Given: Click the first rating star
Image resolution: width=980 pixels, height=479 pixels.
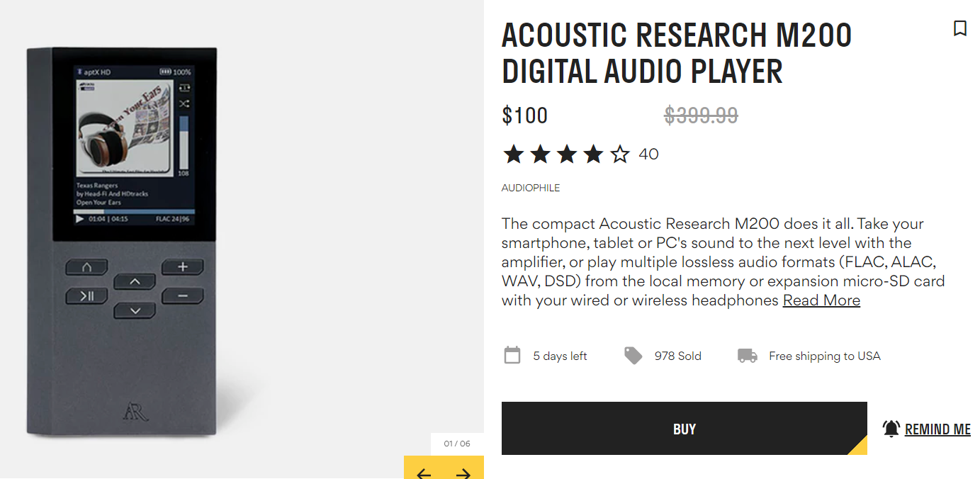Looking at the screenshot, I should tap(513, 154).
